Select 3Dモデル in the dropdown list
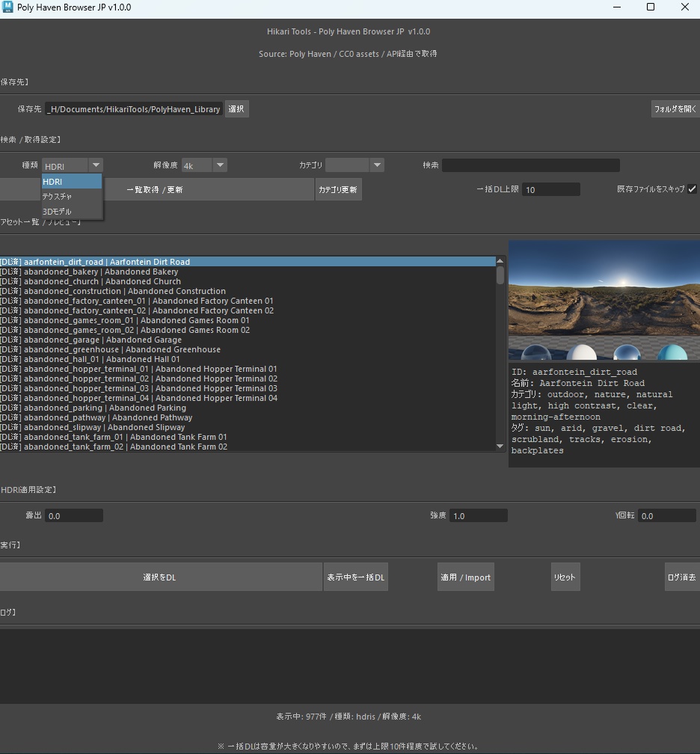 72,212
